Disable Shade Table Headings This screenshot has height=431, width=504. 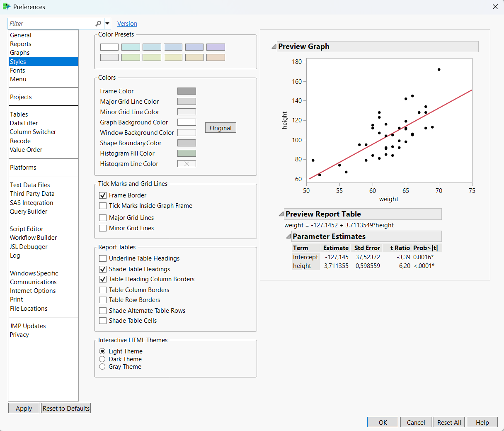pos(102,269)
